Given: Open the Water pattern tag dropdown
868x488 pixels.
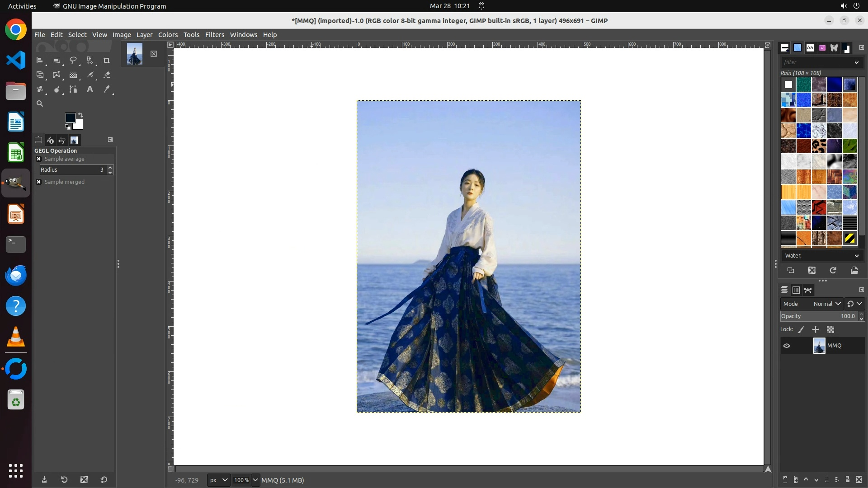Looking at the screenshot, I should [x=821, y=256].
